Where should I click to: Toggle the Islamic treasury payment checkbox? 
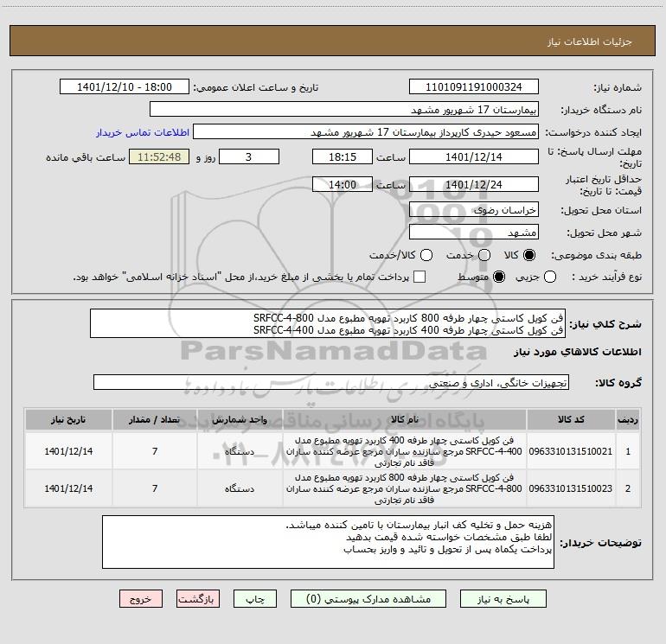point(419,277)
